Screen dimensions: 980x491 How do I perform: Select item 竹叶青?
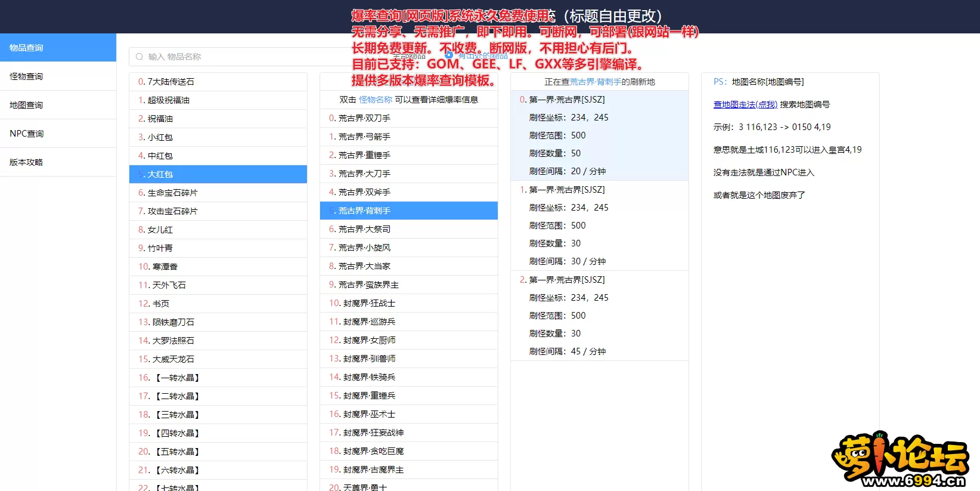pyautogui.click(x=218, y=248)
